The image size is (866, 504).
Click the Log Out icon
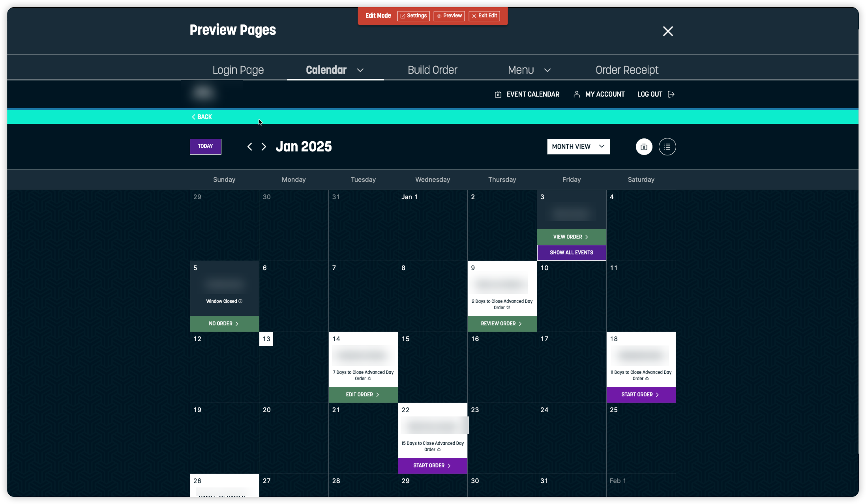pyautogui.click(x=671, y=94)
